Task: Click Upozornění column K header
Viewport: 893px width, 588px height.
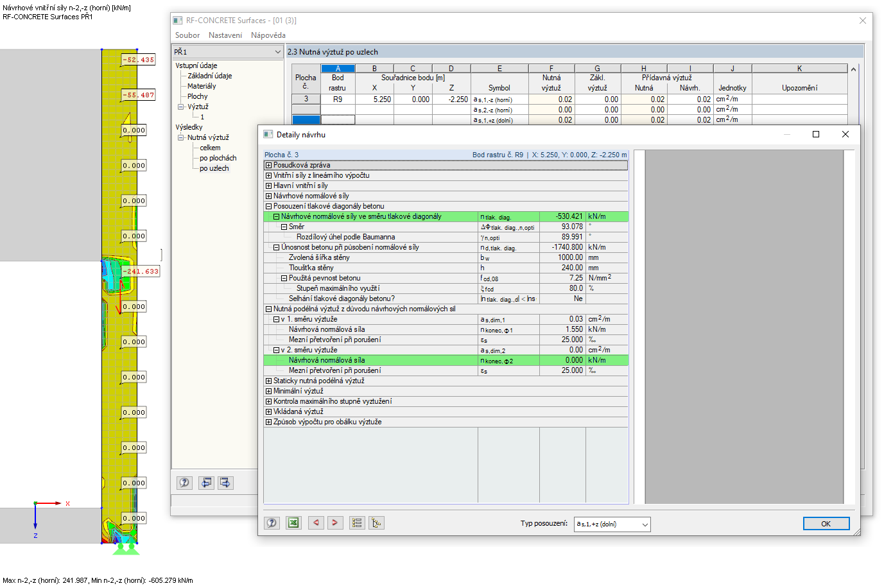Action: [x=800, y=69]
